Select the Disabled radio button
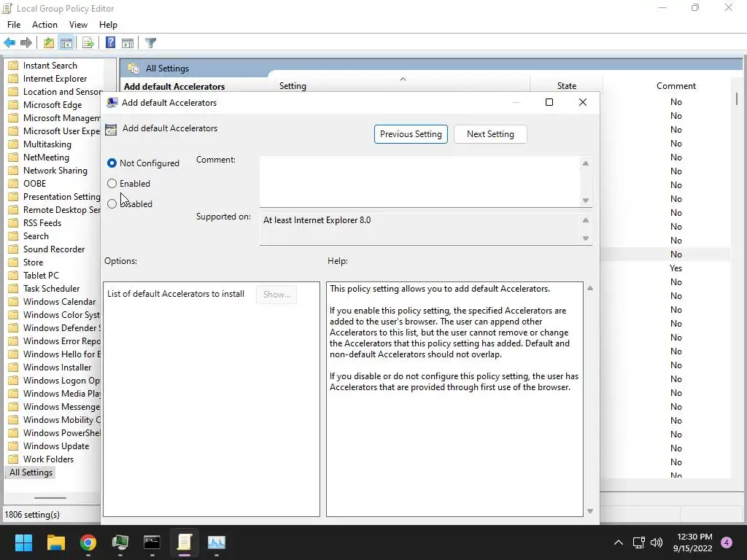 [112, 204]
